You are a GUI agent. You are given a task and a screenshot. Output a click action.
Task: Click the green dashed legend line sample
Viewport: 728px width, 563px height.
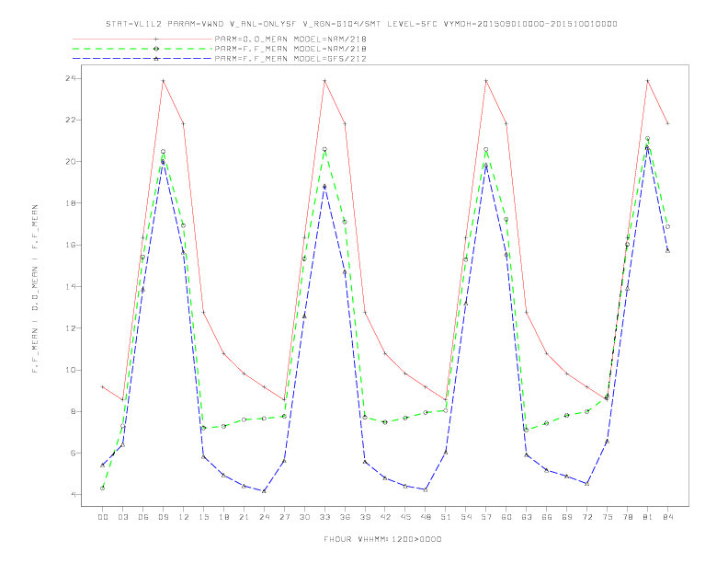pos(142,49)
